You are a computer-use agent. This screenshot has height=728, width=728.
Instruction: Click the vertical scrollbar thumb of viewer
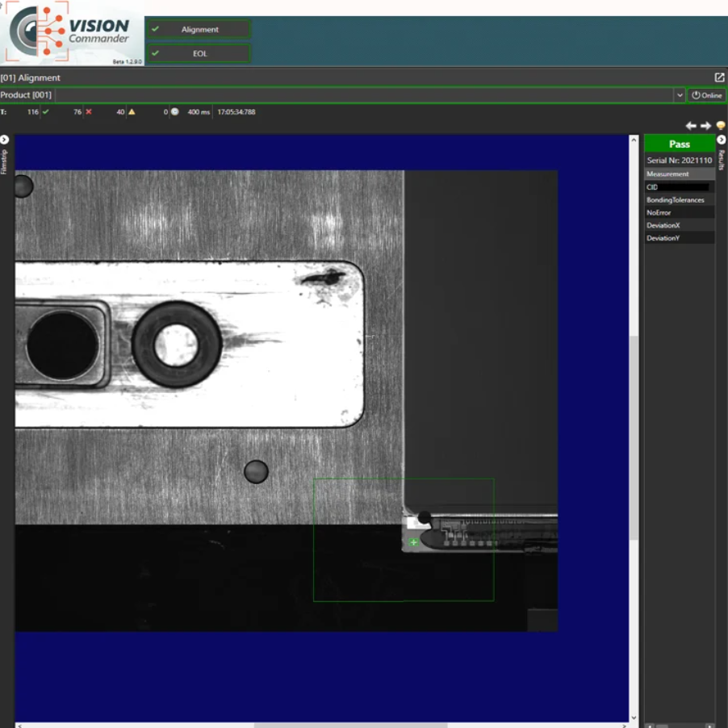coord(634,437)
